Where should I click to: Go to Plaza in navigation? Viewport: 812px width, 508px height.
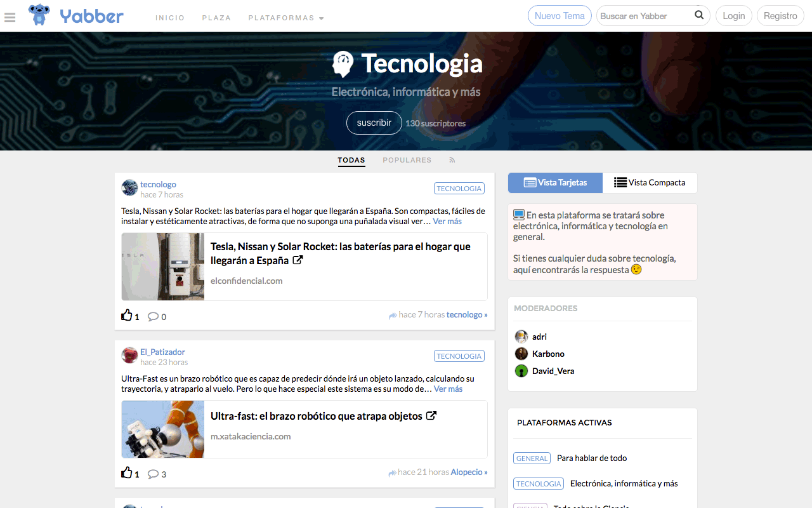(x=216, y=18)
